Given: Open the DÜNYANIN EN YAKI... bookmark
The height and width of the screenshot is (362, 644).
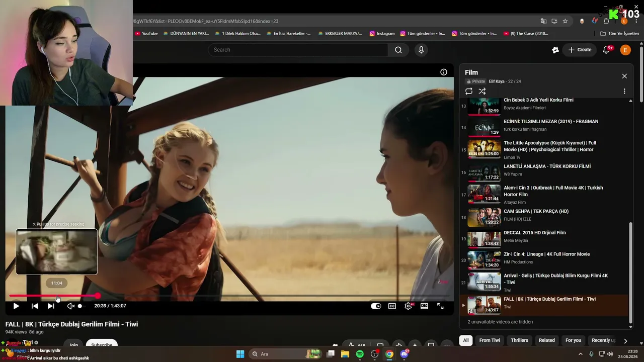Looking at the screenshot, I should (186, 34).
